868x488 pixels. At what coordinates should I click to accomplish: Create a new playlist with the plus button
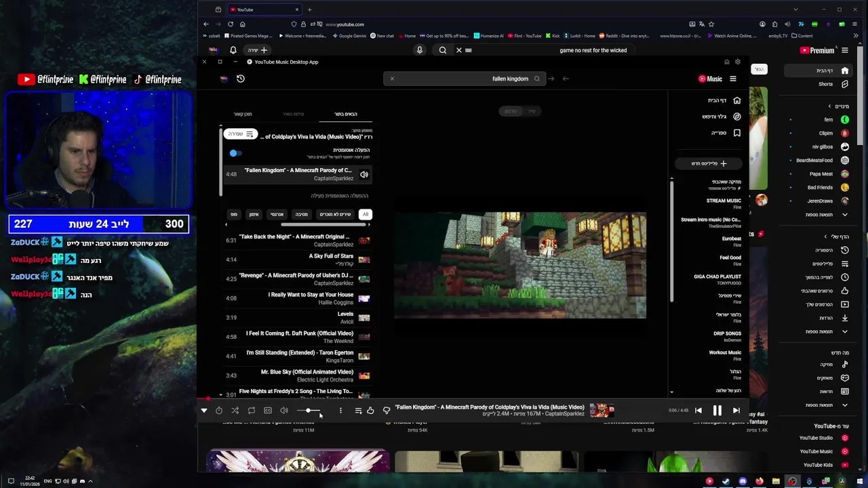tap(709, 163)
